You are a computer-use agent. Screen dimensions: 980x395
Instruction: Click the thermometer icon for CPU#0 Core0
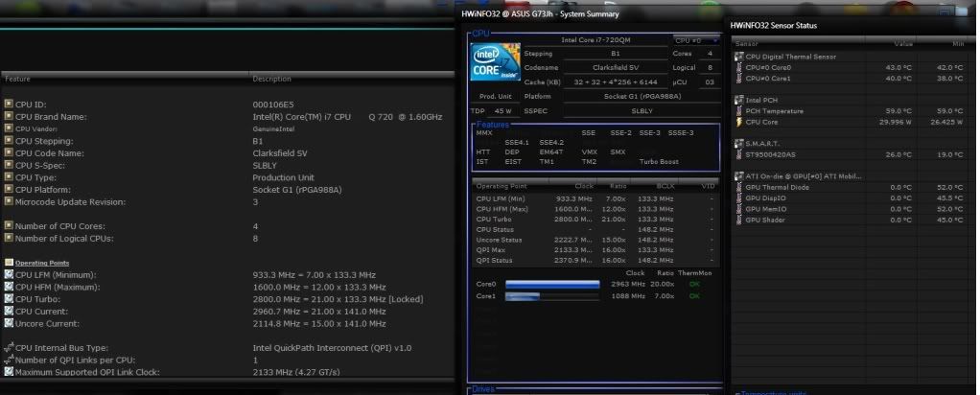click(x=739, y=67)
